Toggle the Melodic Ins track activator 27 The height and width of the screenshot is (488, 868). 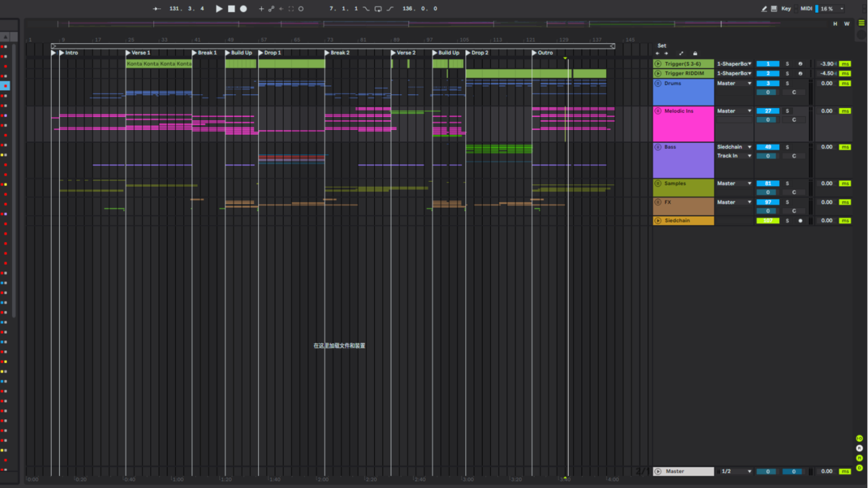pos(767,111)
